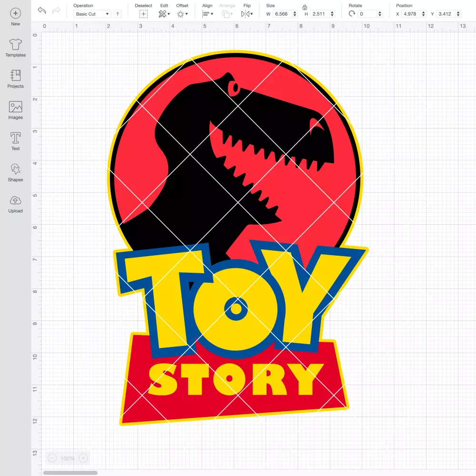The width and height of the screenshot is (476, 476).
Task: Open the Align options dropdown
Action: tap(208, 14)
